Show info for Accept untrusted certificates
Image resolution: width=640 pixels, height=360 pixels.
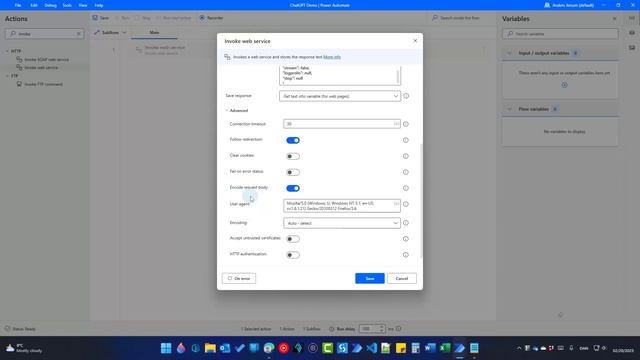[406, 239]
